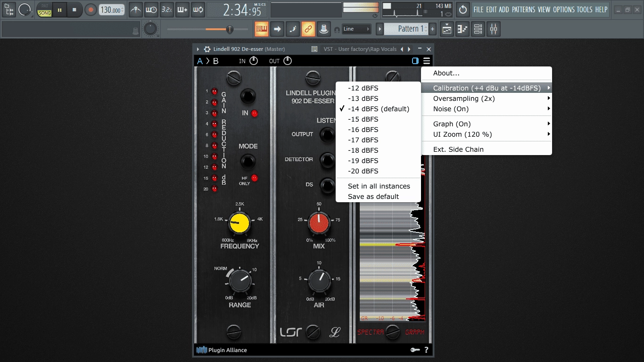Go to next preset arrow

coord(409,49)
